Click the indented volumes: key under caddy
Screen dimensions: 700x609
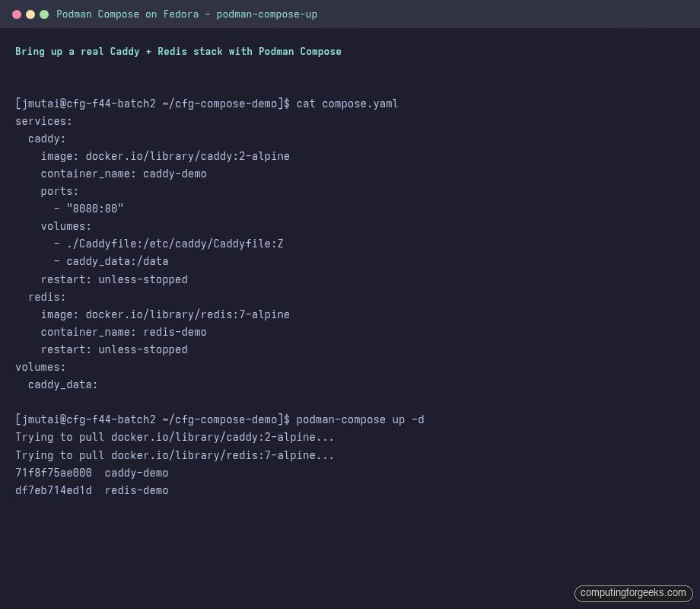[66, 227]
